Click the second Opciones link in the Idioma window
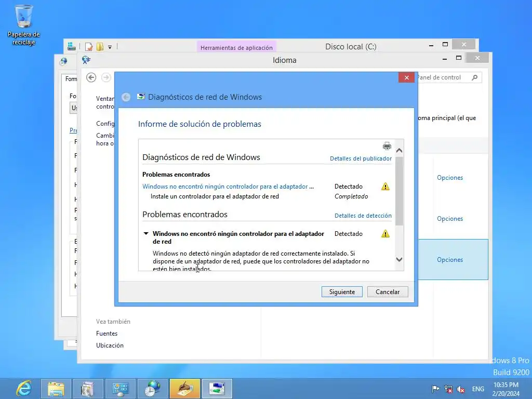532x399 pixels. coord(450,219)
